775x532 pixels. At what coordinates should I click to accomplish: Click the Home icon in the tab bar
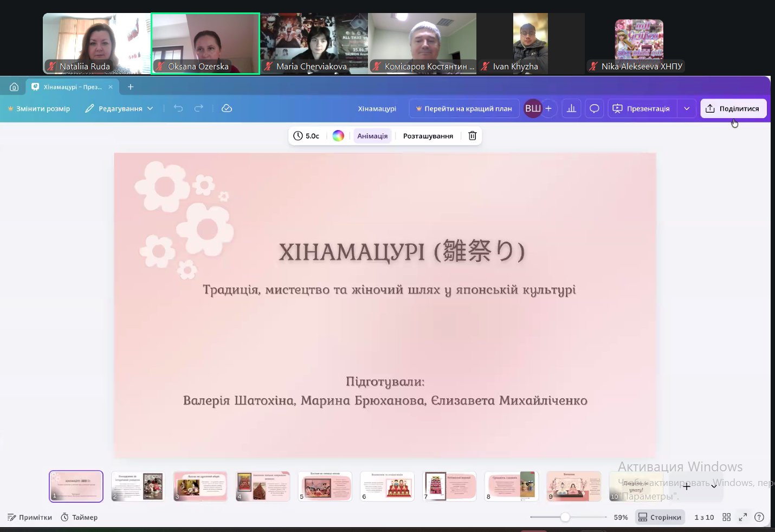click(14, 87)
